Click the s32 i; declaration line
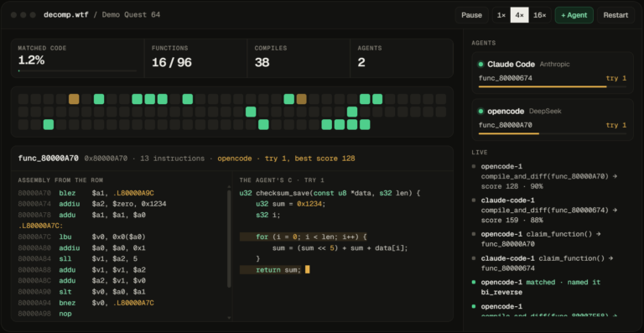Screen dimensions: 644x333 (x=267, y=215)
